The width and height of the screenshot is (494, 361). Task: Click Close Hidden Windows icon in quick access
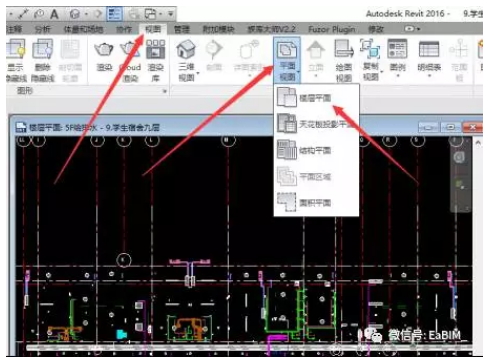click(134, 14)
